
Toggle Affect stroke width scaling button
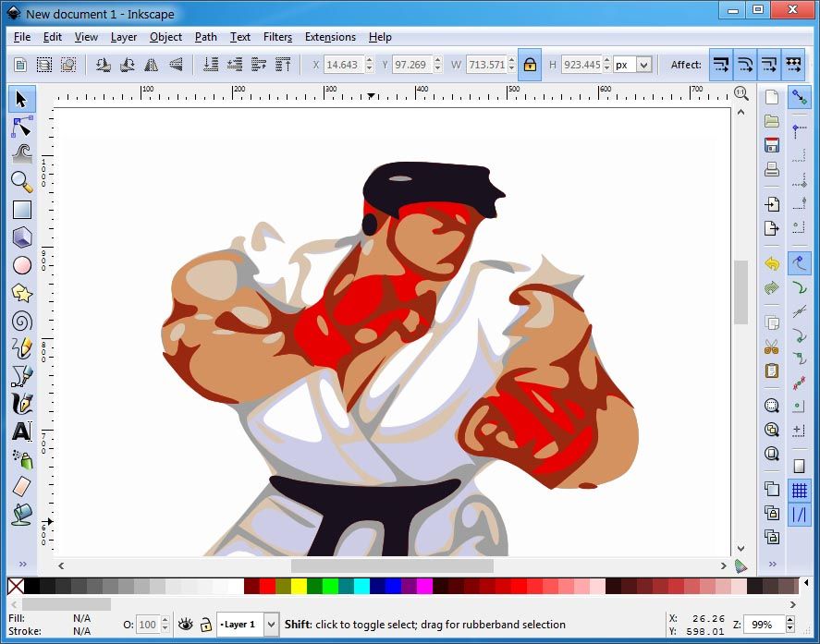(721, 65)
